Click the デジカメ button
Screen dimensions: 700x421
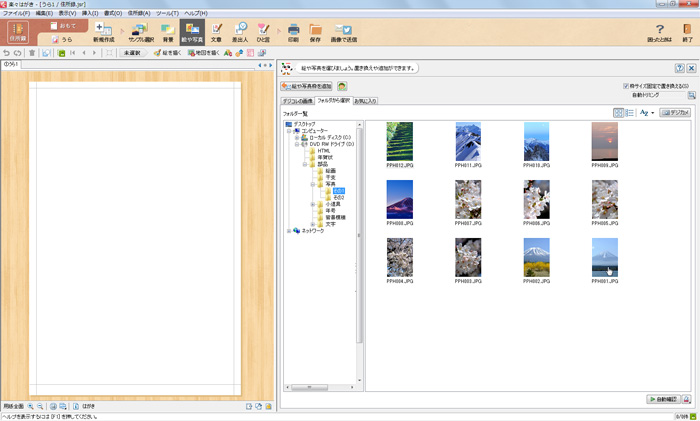(675, 113)
